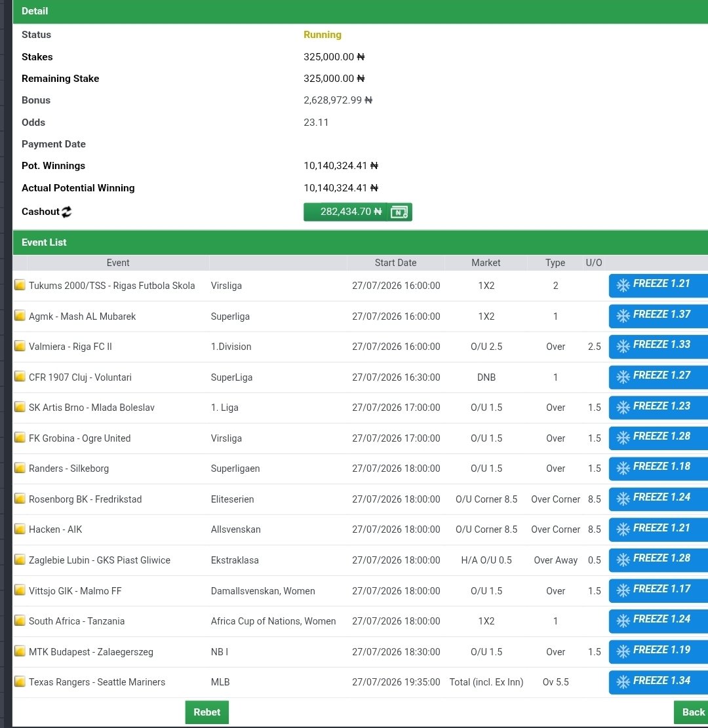
Task: Select the Running status text
Action: coord(323,35)
